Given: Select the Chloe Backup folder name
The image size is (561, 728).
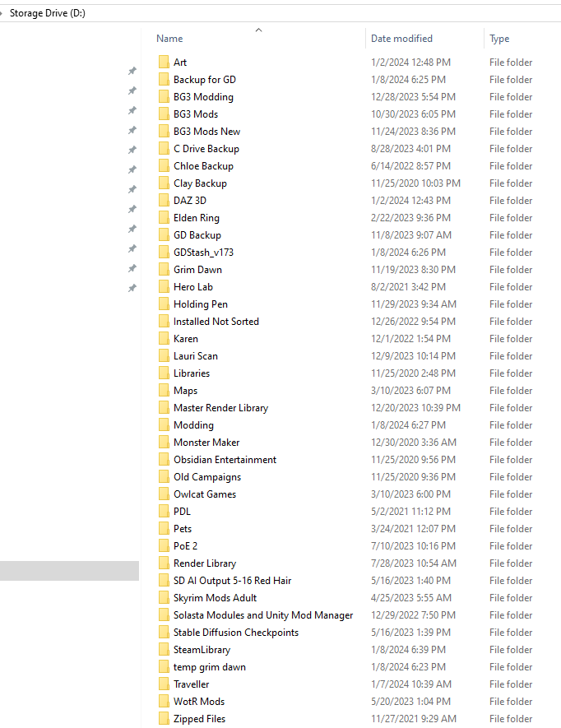Looking at the screenshot, I should click(x=203, y=165).
